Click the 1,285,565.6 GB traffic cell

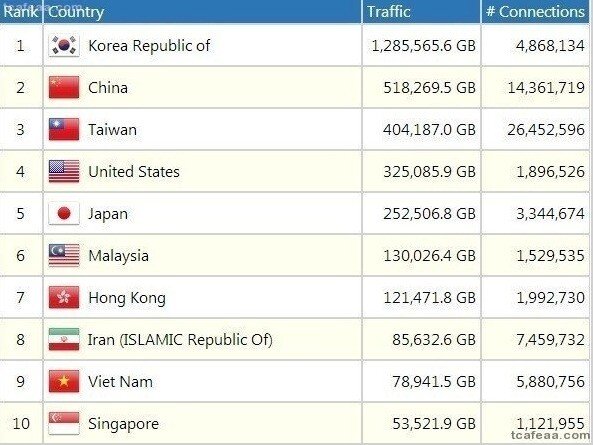[x=421, y=45]
